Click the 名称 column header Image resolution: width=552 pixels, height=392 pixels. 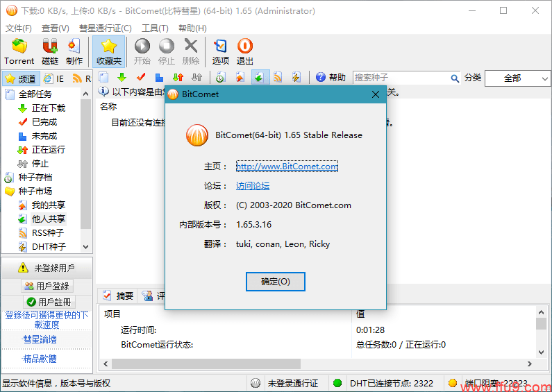[108, 107]
